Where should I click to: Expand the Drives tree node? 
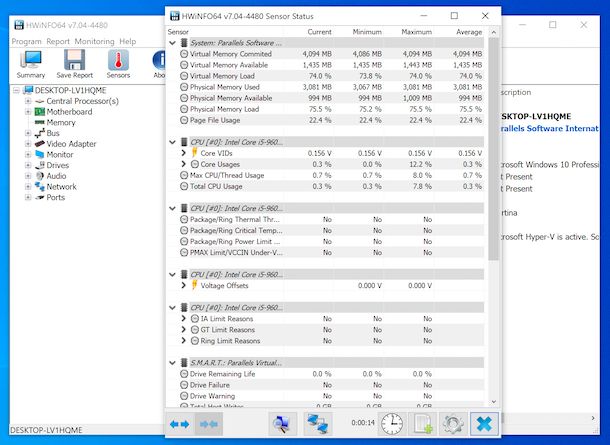coord(28,165)
